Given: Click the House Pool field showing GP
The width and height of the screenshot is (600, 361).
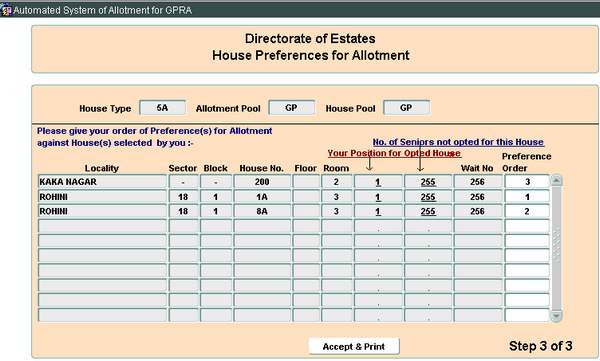Looking at the screenshot, I should (406, 108).
